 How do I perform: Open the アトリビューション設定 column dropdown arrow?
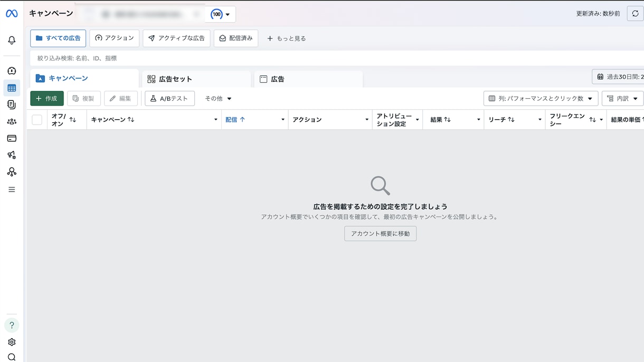point(417,120)
